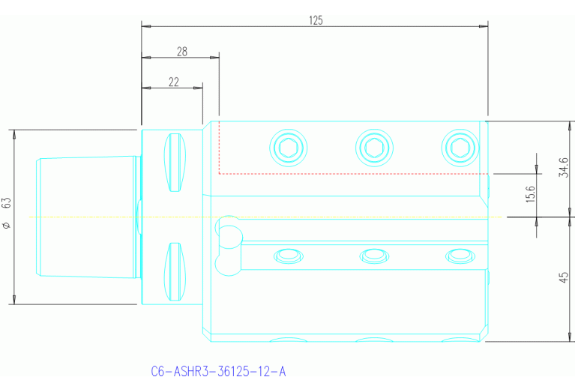This screenshot has width=575, height=392.
Task: Select the left small screw in lower row
Action: point(289,256)
